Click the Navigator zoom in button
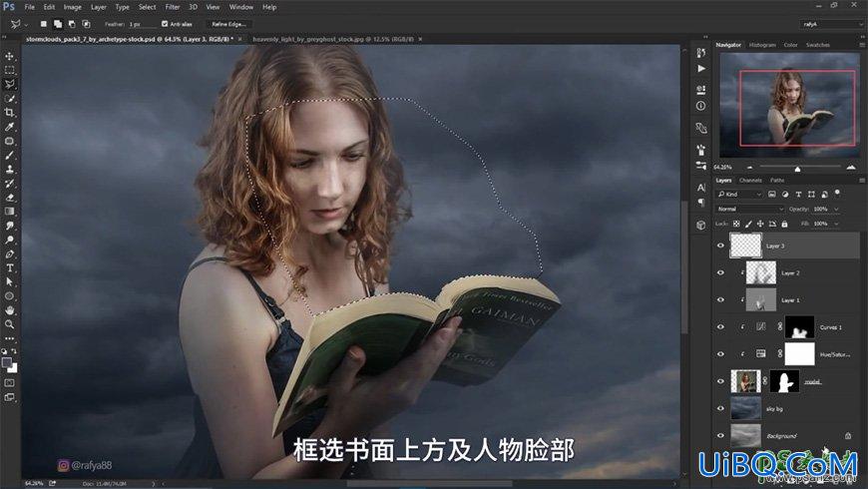868x489 pixels. [x=851, y=167]
